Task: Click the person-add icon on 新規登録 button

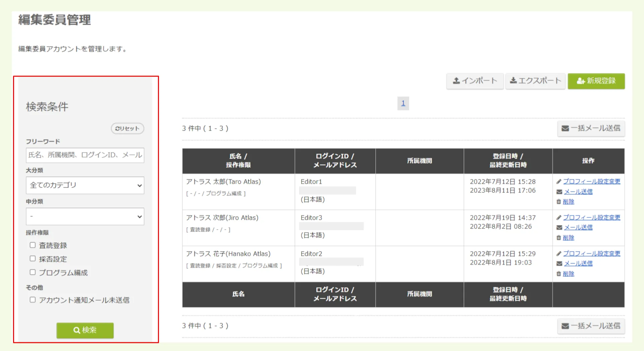Action: click(580, 81)
